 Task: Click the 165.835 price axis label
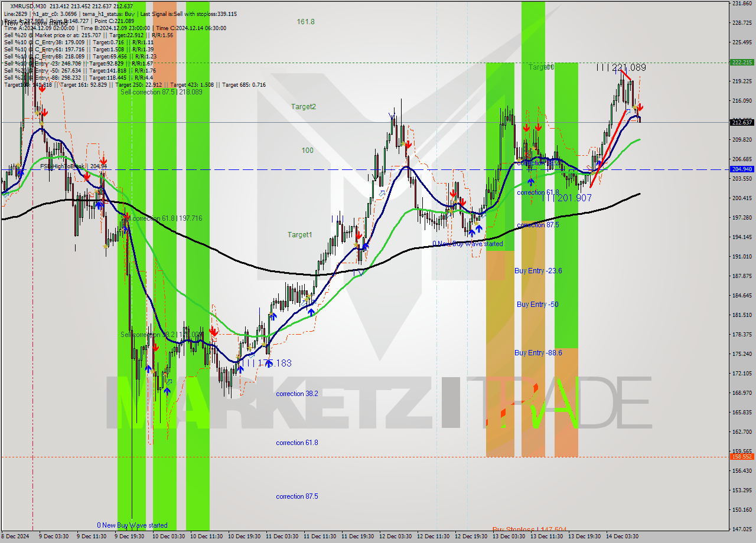click(742, 412)
